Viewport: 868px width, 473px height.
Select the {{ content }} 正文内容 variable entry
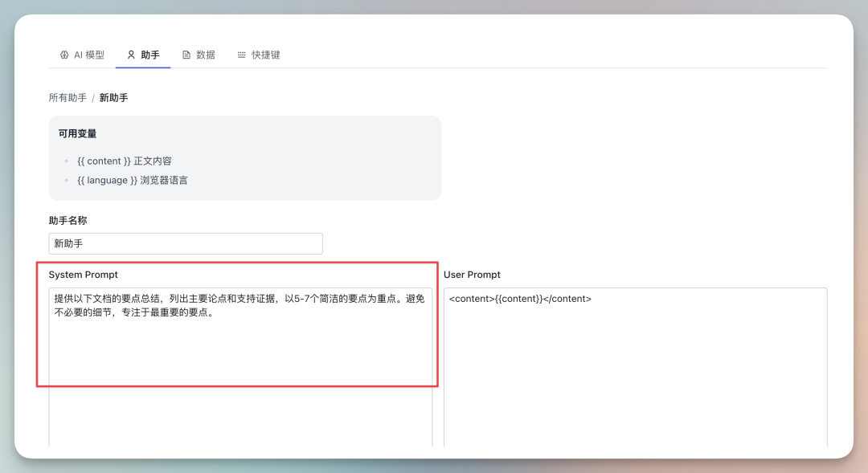point(126,161)
